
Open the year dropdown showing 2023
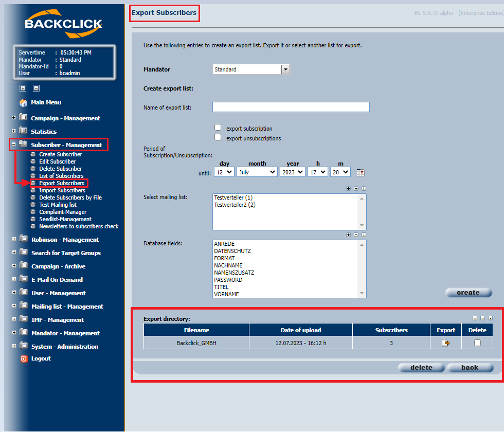292,172
